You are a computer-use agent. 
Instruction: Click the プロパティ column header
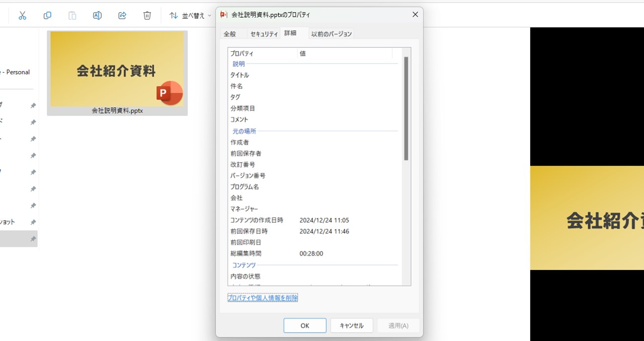[263, 53]
